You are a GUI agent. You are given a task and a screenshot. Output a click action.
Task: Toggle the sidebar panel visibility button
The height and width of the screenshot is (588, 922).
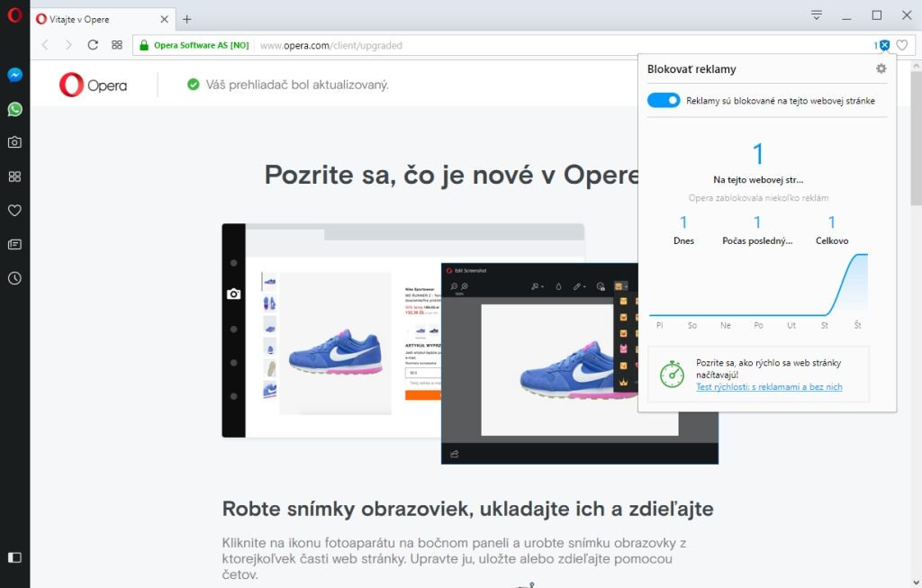[x=14, y=557]
